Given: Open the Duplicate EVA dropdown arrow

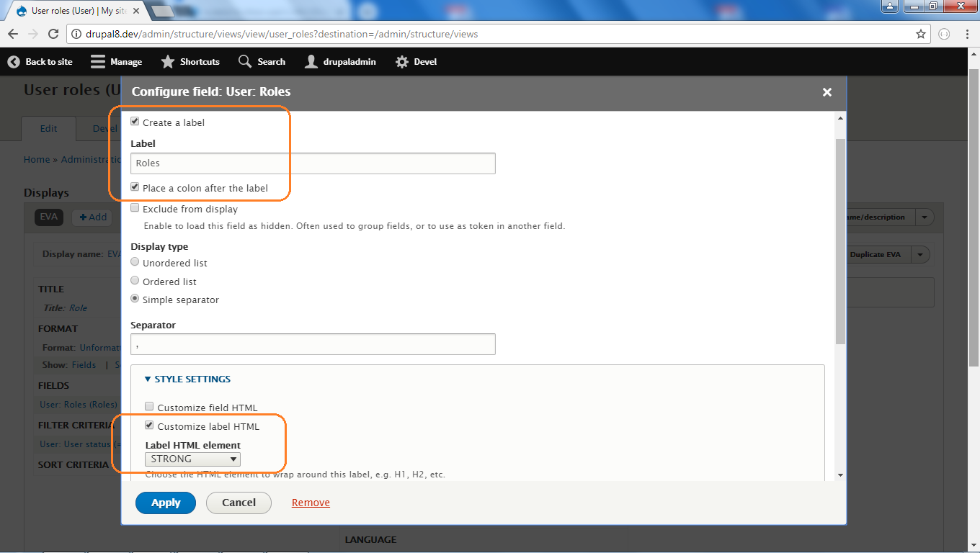Looking at the screenshot, I should tap(920, 255).
